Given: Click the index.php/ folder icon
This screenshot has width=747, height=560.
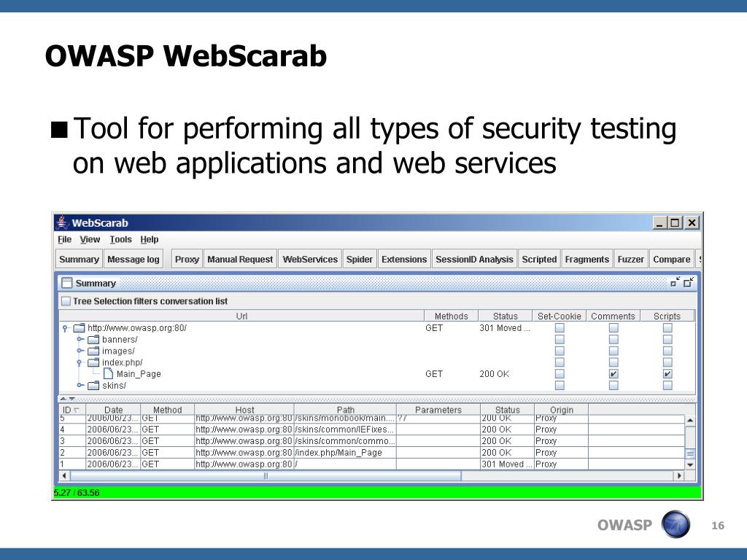Looking at the screenshot, I should tap(93, 362).
